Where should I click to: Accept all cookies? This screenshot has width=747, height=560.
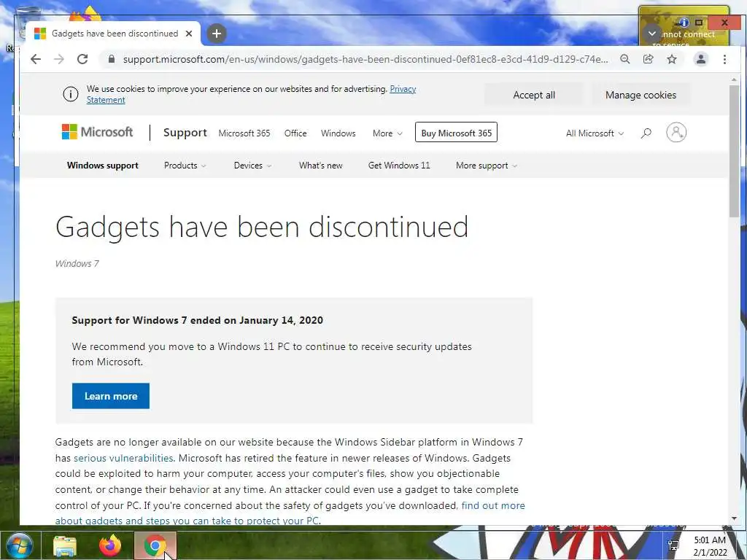click(x=533, y=95)
